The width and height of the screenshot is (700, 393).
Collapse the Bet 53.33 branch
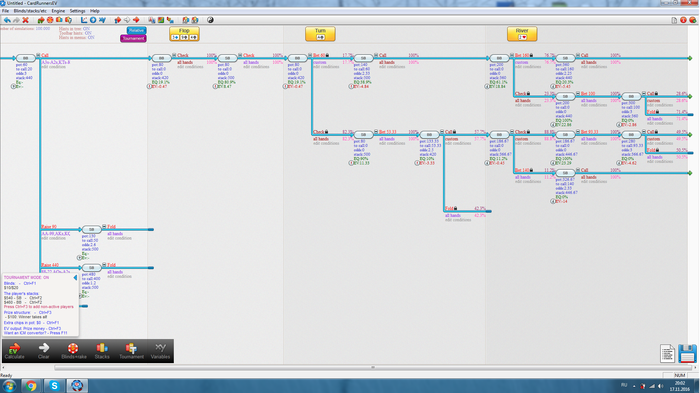tap(376, 131)
